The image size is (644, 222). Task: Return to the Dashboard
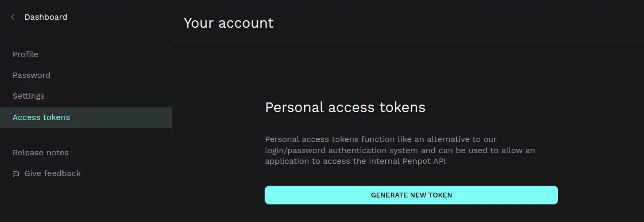pyautogui.click(x=45, y=17)
